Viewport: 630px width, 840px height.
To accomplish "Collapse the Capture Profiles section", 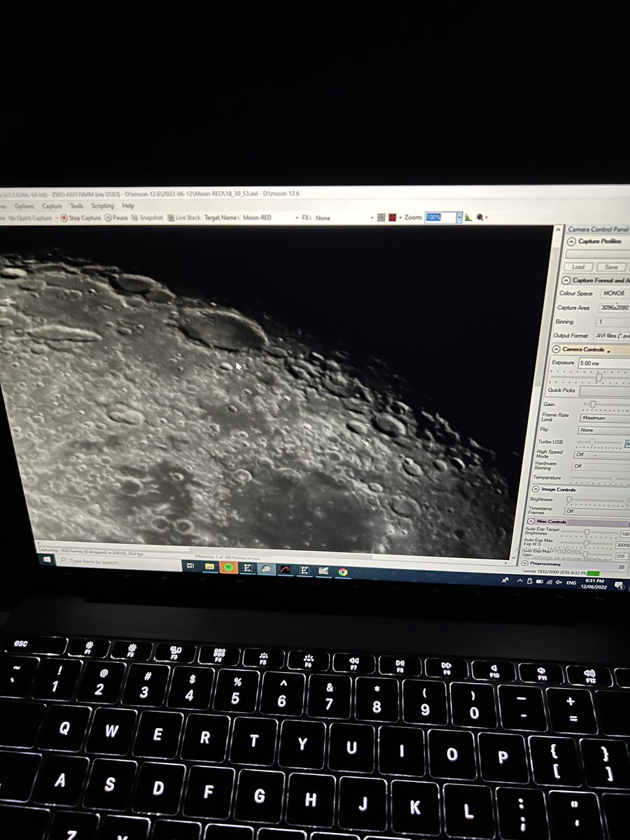I will (573, 241).
